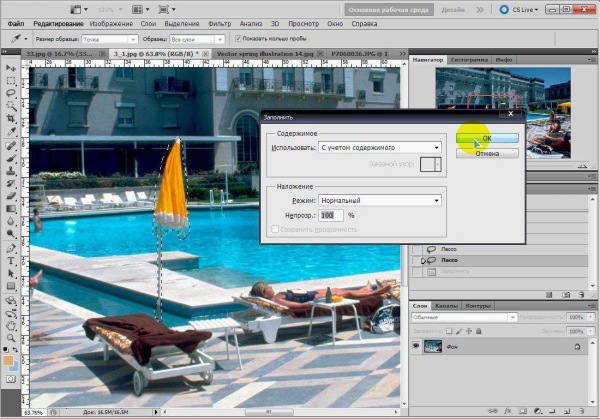
Task: Select the Move tool
Action: (x=9, y=66)
